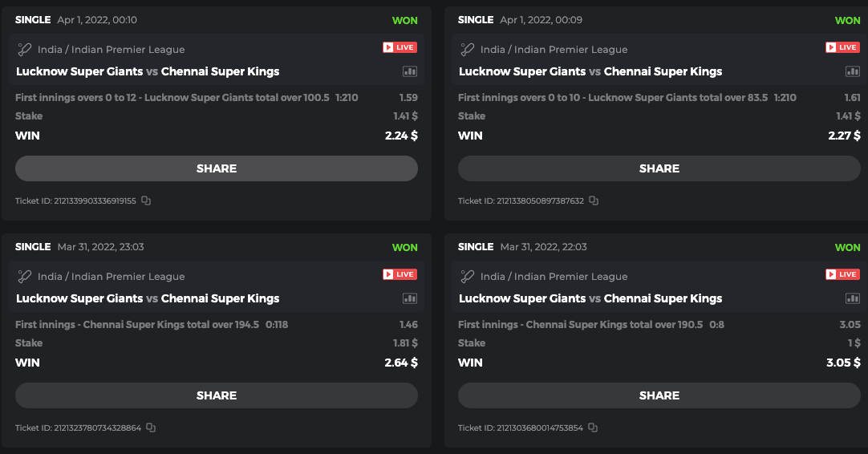The height and width of the screenshot is (454, 868).
Task: Open the statistics chart on the 22:03 bet
Action: [853, 298]
